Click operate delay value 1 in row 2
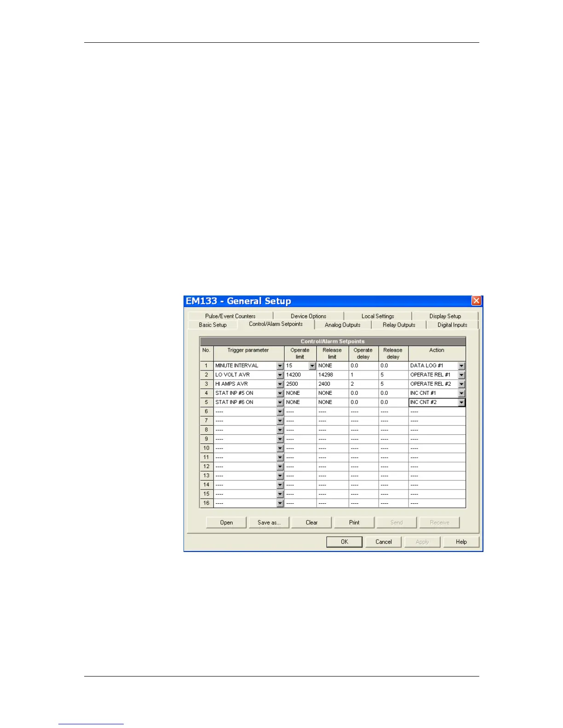563x728 pixels. (363, 375)
